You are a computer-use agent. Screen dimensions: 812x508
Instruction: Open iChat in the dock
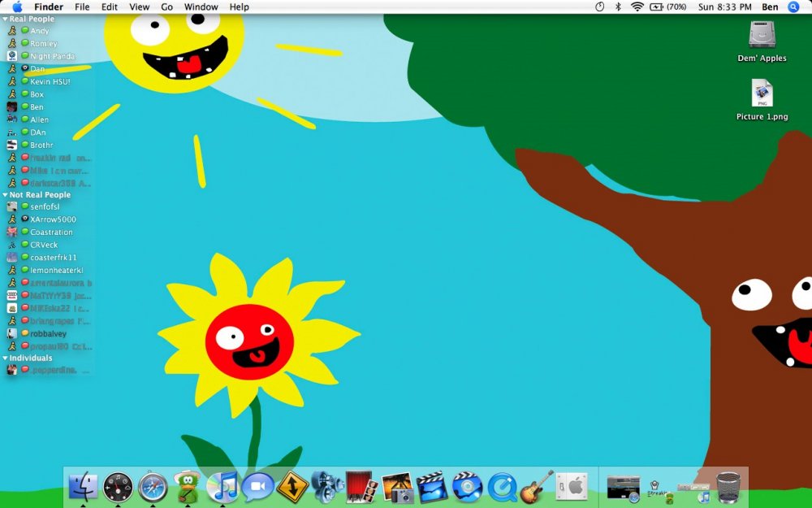pos(257,487)
